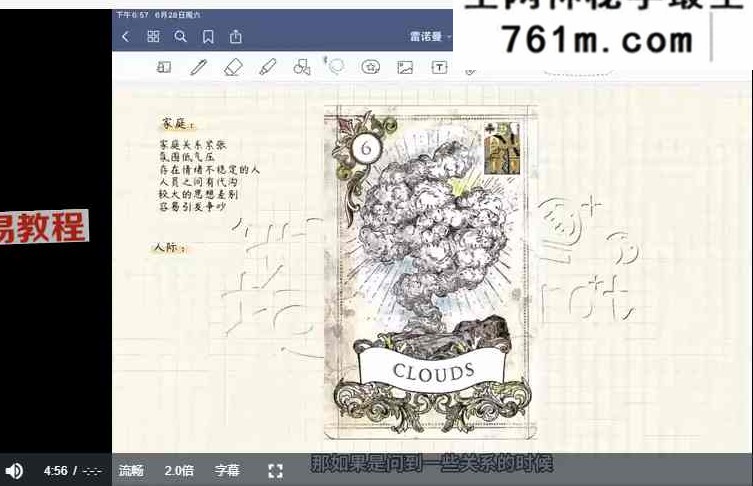The image size is (753, 486).
Task: Select the Lasso selection tool
Action: 335,66
